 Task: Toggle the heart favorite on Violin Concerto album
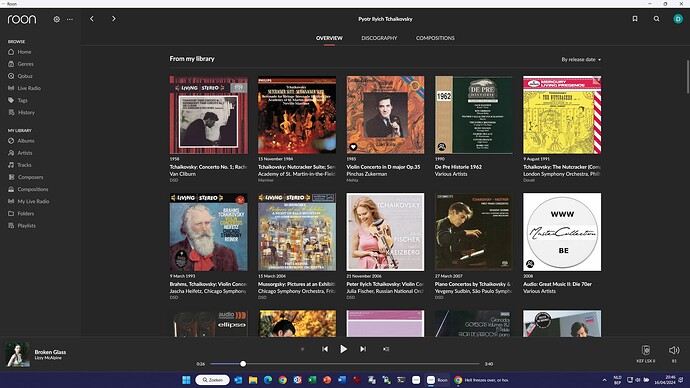(353, 147)
